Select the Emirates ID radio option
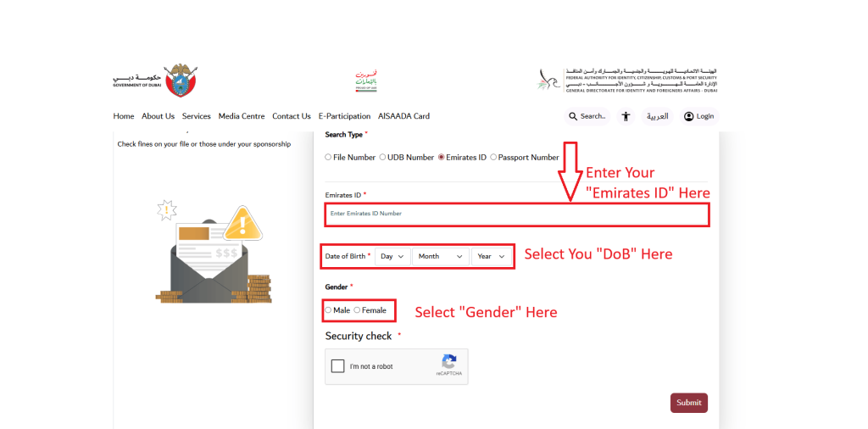The width and height of the screenshot is (868, 429). [441, 157]
